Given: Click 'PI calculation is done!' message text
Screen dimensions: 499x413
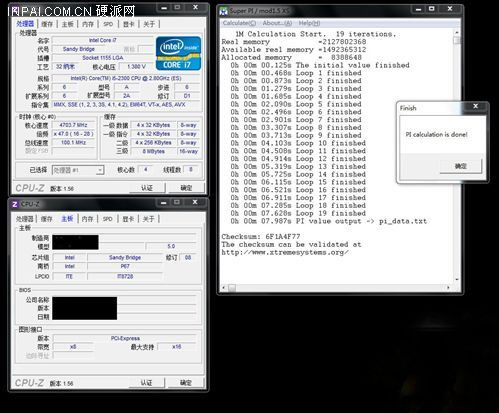Looking at the screenshot, I should pyautogui.click(x=436, y=134).
